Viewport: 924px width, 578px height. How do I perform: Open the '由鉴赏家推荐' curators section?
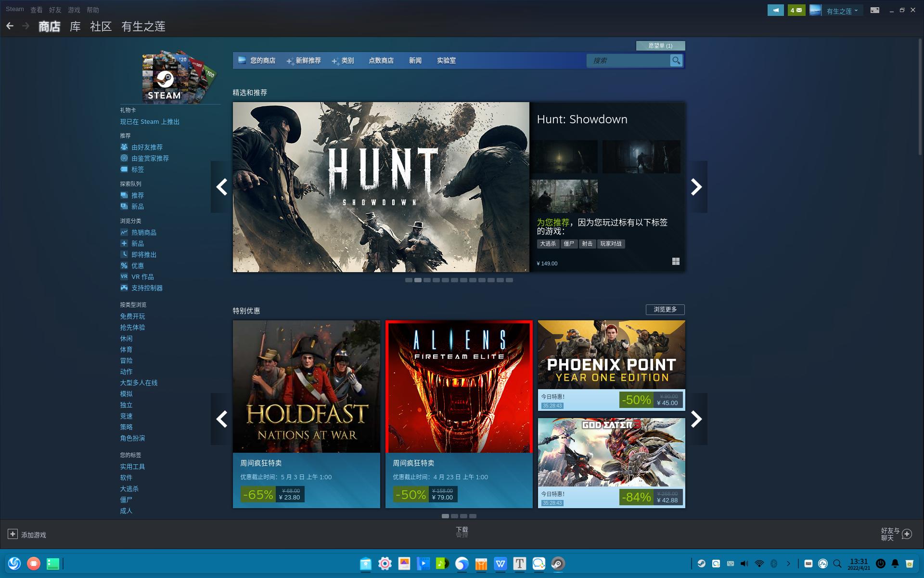coord(150,158)
